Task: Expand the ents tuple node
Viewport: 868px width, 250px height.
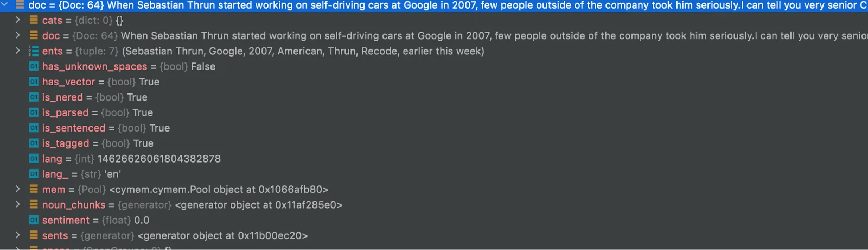Action: click(18, 51)
